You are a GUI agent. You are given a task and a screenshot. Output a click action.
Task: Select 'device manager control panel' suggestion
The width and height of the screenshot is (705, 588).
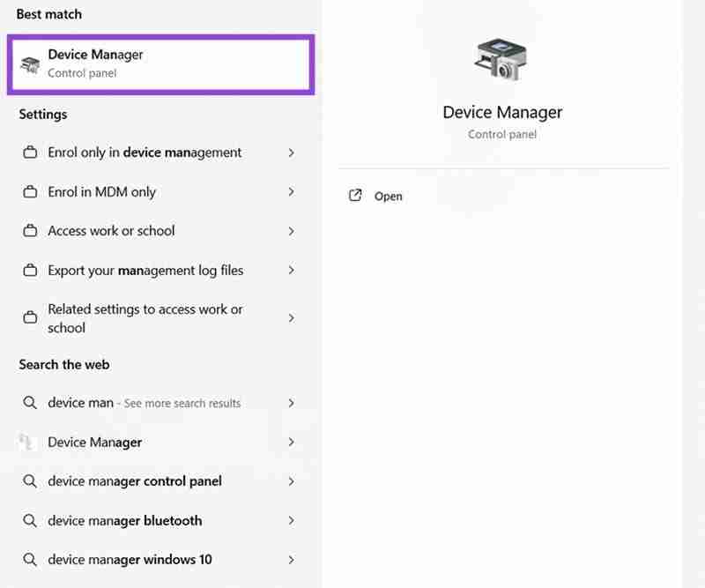pyautogui.click(x=161, y=481)
